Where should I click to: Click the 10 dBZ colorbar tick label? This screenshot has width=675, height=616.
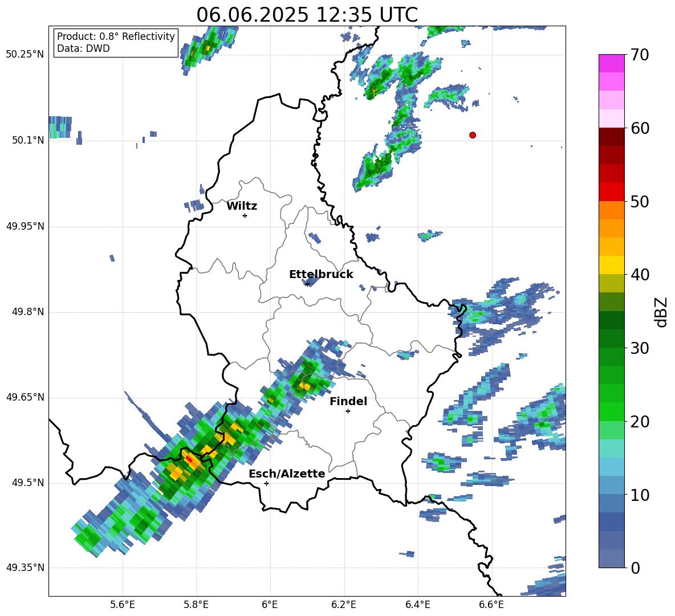coord(640,495)
